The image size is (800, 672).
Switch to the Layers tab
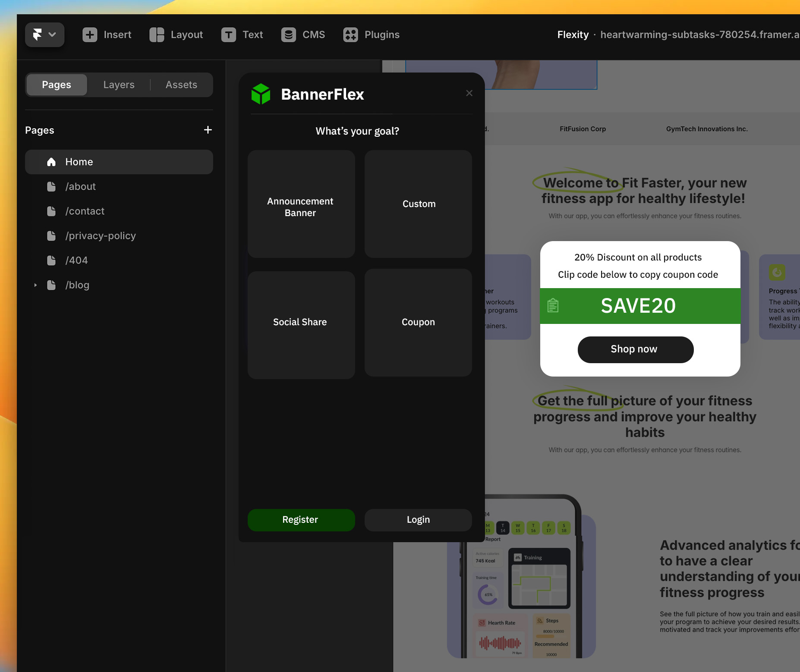pos(119,85)
